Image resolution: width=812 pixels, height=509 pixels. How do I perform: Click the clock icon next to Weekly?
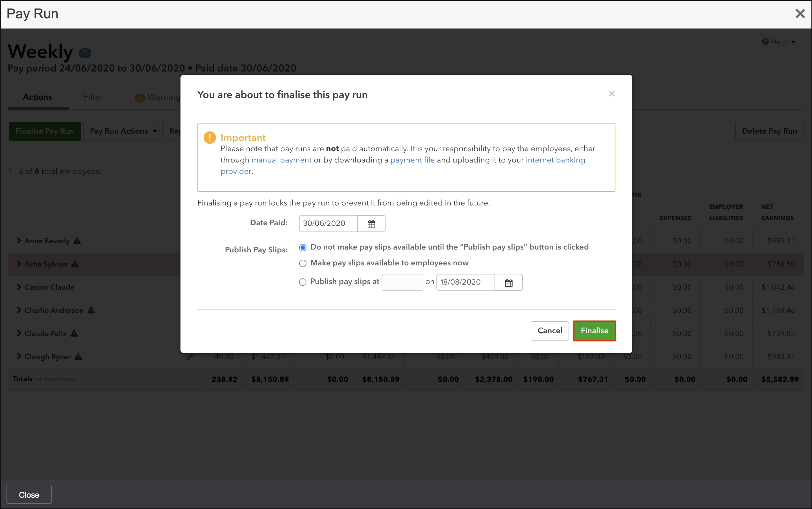pyautogui.click(x=85, y=53)
